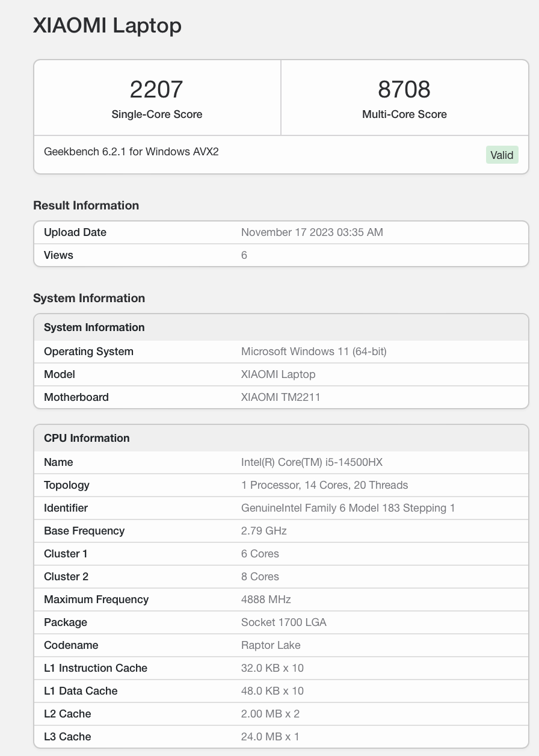Click the single-core score value 2207

[156, 90]
